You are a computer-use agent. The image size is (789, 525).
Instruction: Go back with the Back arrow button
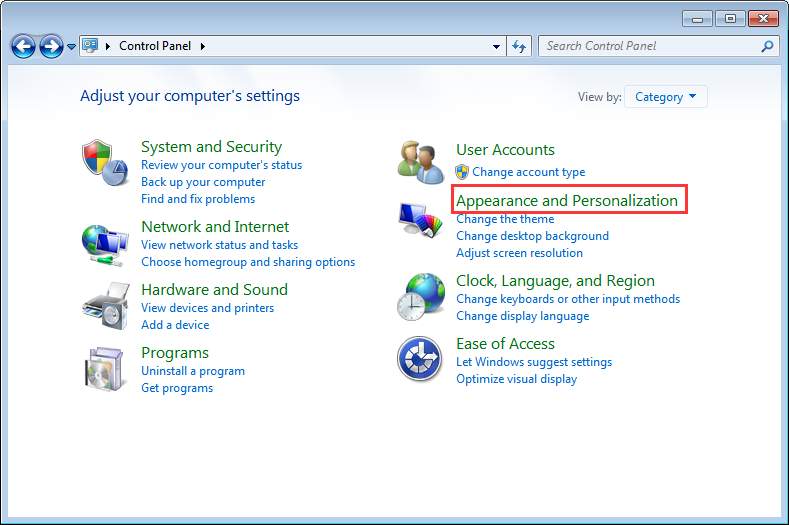point(23,47)
